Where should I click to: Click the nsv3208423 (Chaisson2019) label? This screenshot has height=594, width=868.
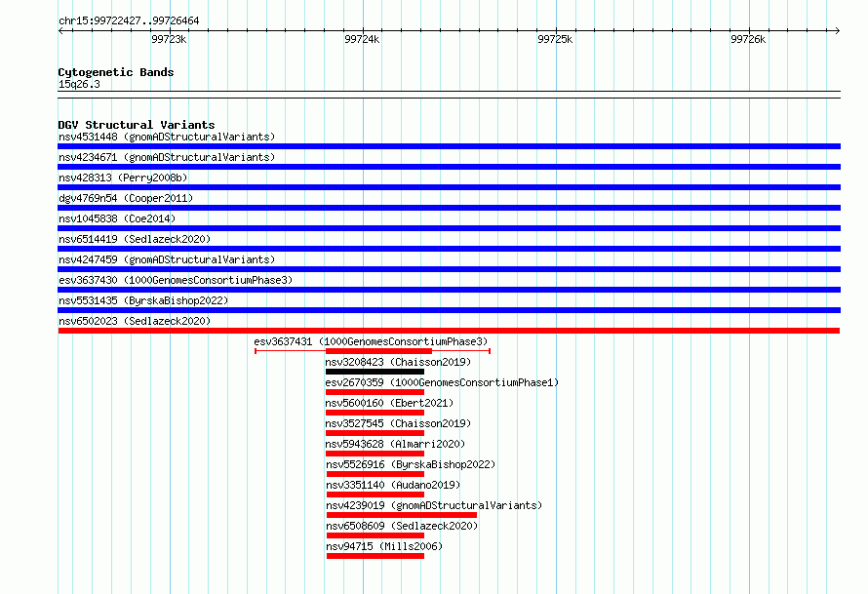pyautogui.click(x=398, y=362)
